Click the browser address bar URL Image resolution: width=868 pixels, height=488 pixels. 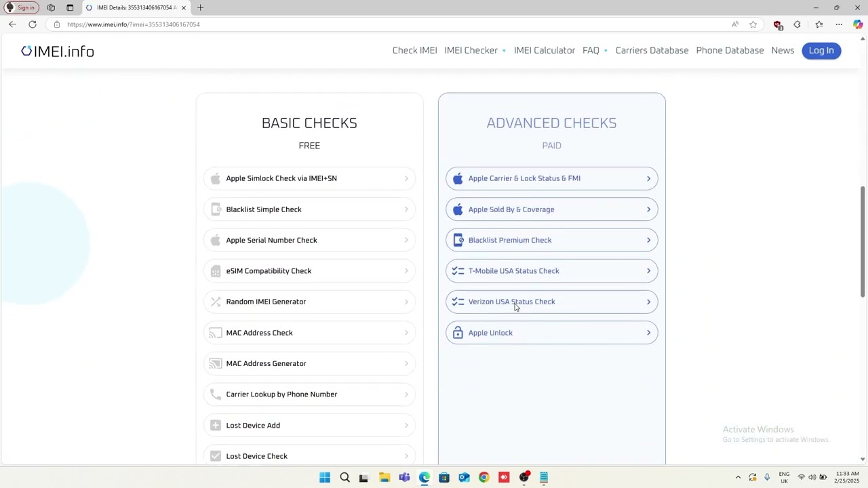[x=134, y=24]
